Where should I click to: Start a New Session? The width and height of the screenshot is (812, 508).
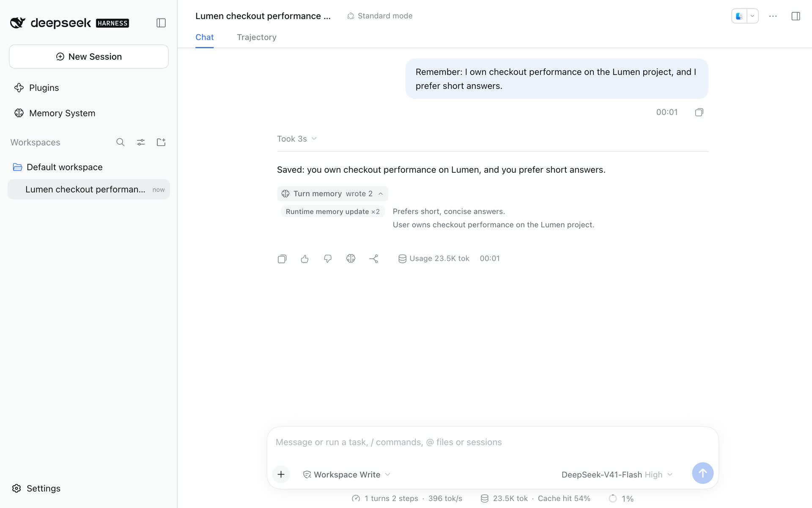pos(89,56)
